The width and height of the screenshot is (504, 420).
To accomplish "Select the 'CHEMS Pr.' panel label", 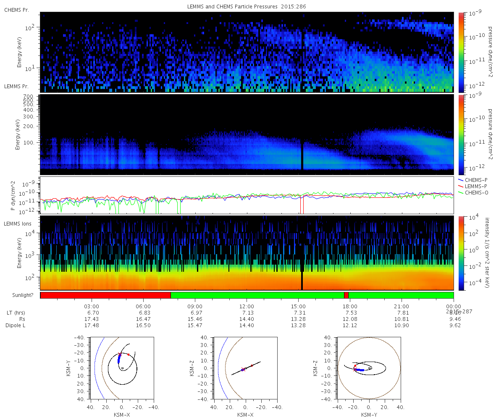I will pyautogui.click(x=16, y=10).
